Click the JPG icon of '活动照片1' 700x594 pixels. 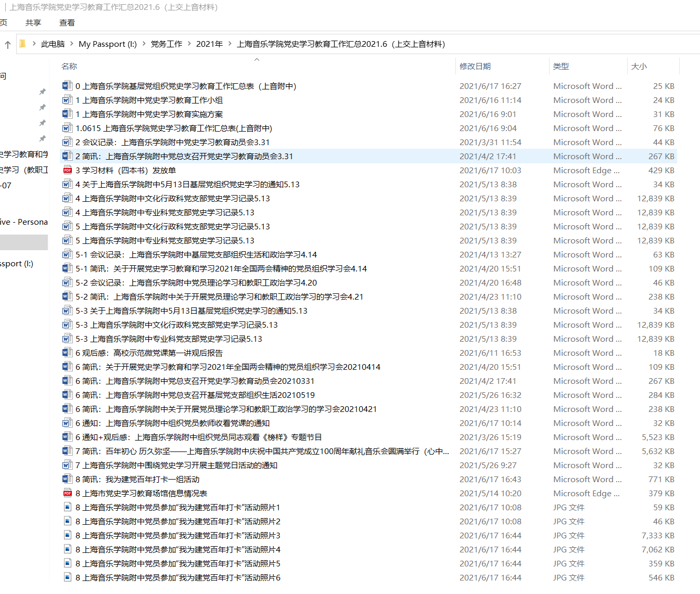67,507
